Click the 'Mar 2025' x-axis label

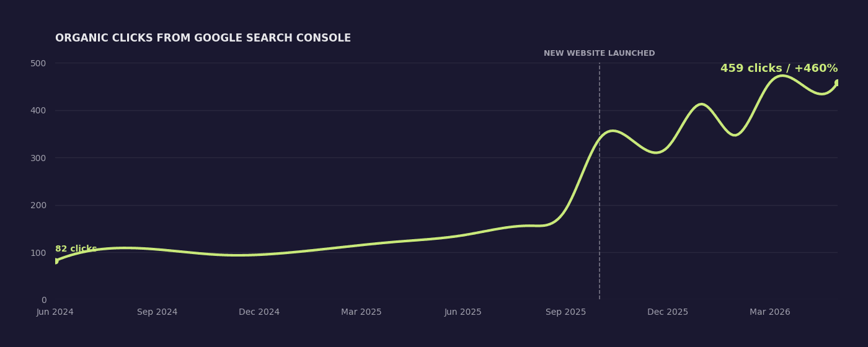click(361, 312)
